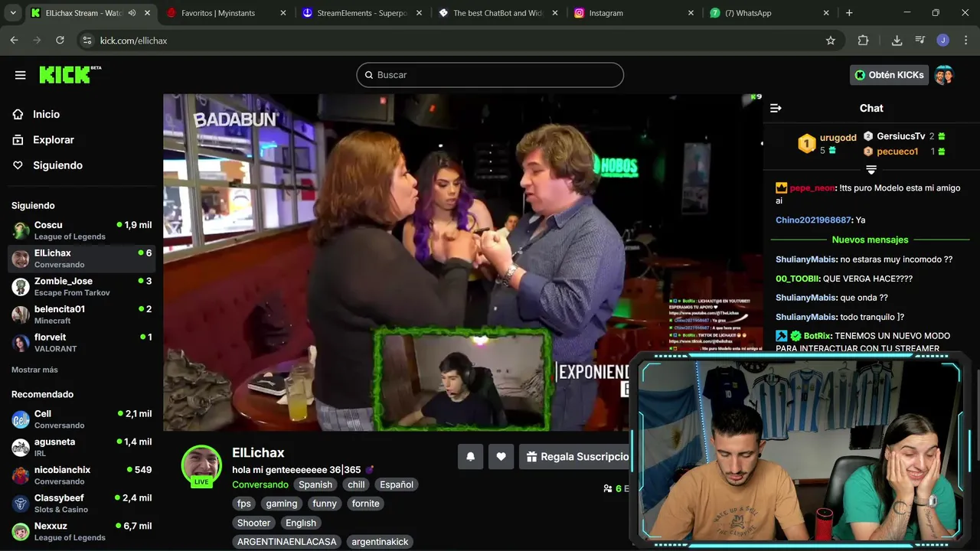View site information icon
Viewport: 980px width, 551px height.
point(87,41)
